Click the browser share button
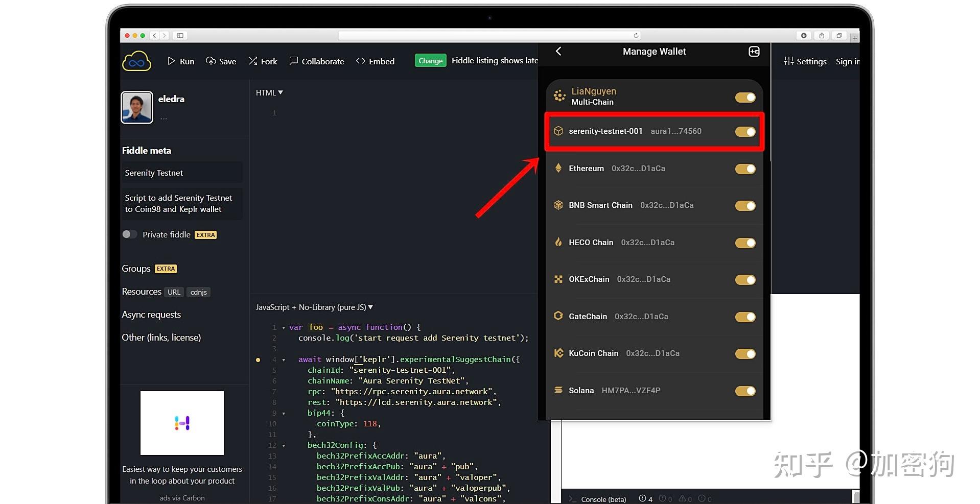Screen dimensions: 980x504 point(821,35)
